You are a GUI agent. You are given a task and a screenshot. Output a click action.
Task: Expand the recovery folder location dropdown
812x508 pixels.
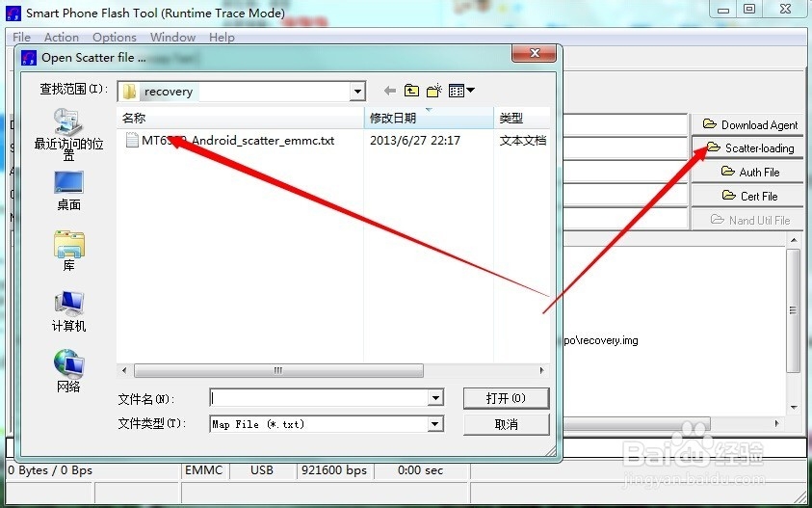pyautogui.click(x=357, y=92)
